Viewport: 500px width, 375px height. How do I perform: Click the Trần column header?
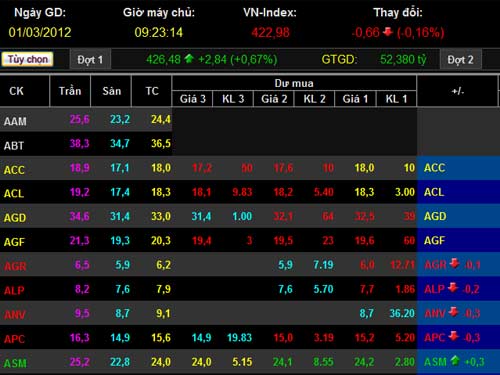[70, 91]
